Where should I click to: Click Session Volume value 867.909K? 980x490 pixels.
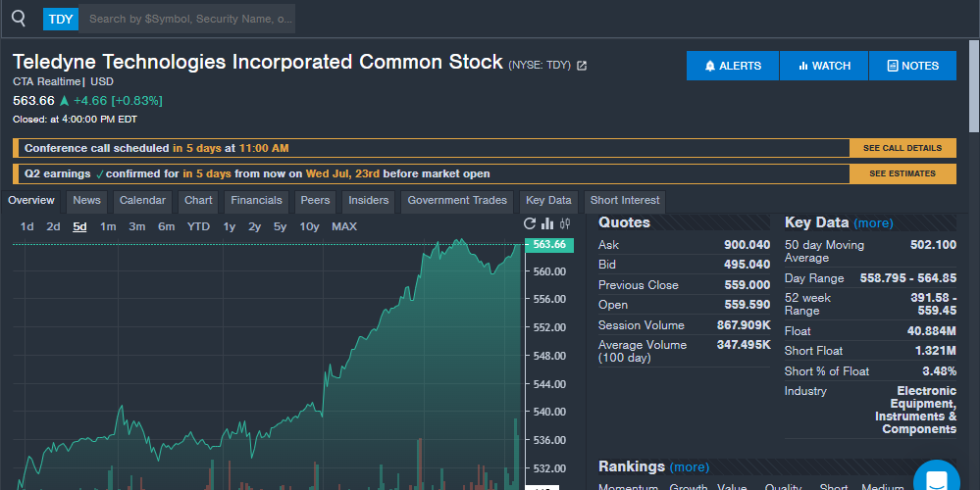744,325
